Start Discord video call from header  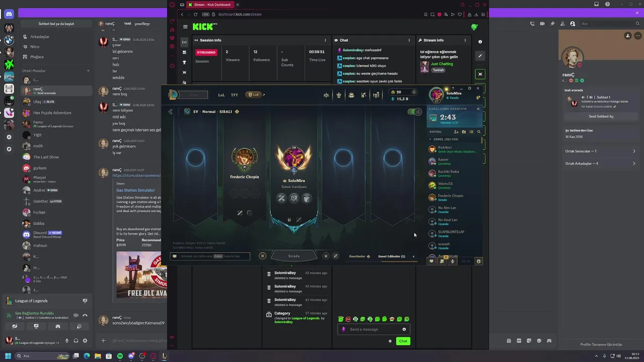542,24
